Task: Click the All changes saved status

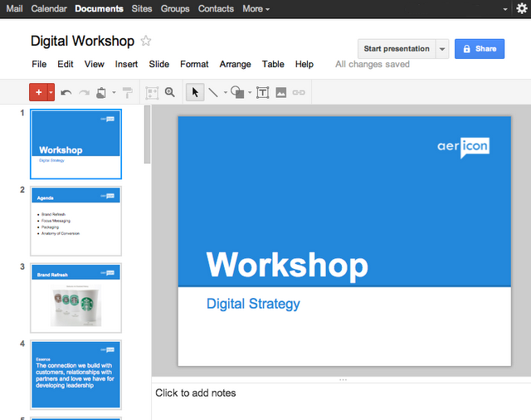Action: [373, 65]
